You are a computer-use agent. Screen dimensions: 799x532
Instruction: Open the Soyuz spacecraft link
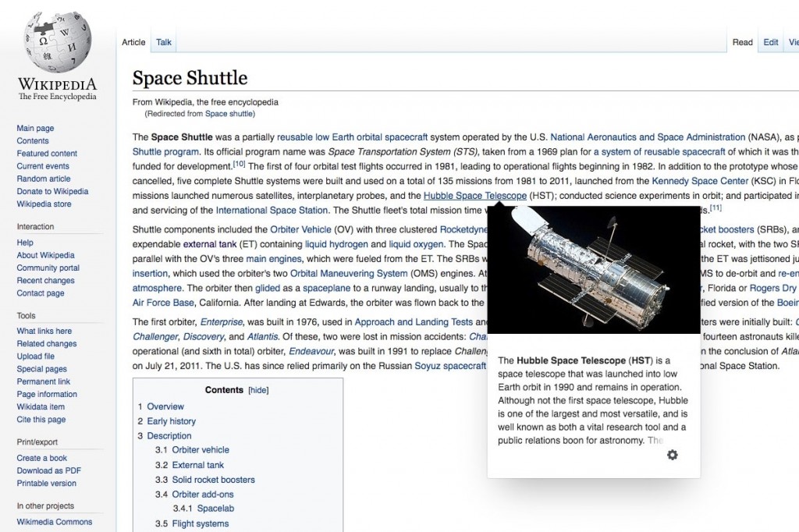pos(450,366)
